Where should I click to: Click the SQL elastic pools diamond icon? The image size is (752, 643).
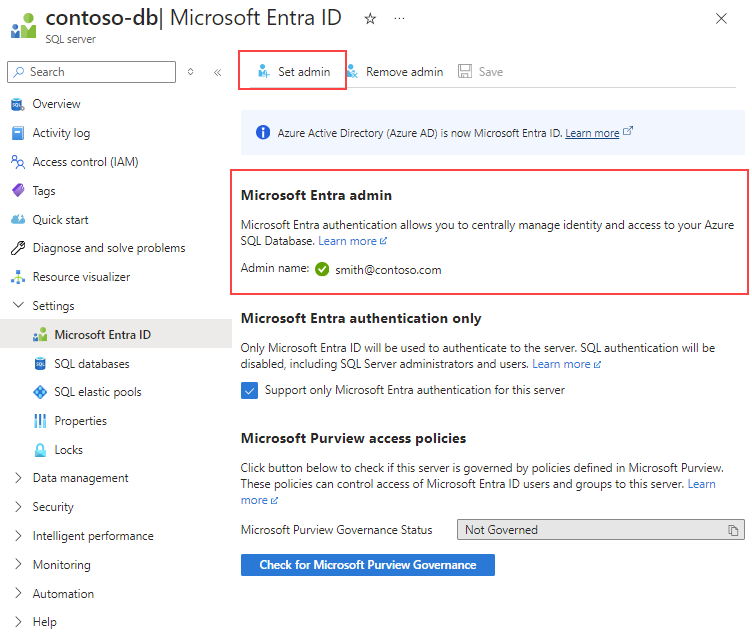pyautogui.click(x=40, y=392)
